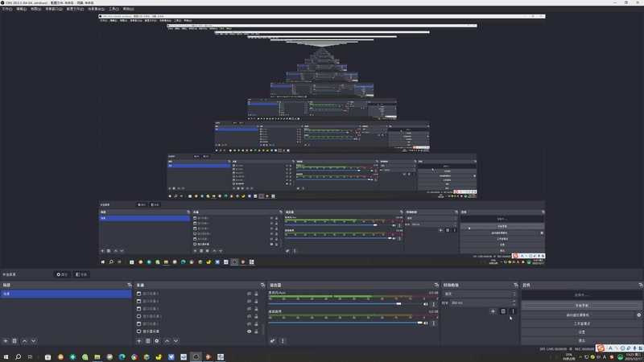
Task: Open advanced audio properties gears icon
Action: (272, 340)
